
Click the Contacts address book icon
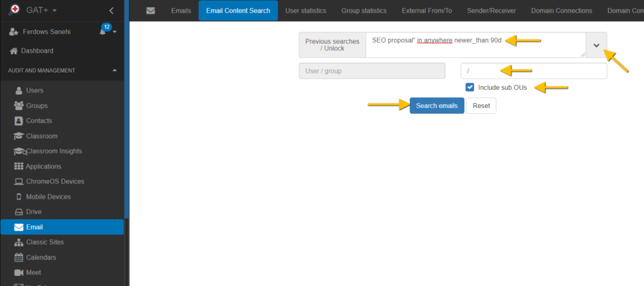18,121
